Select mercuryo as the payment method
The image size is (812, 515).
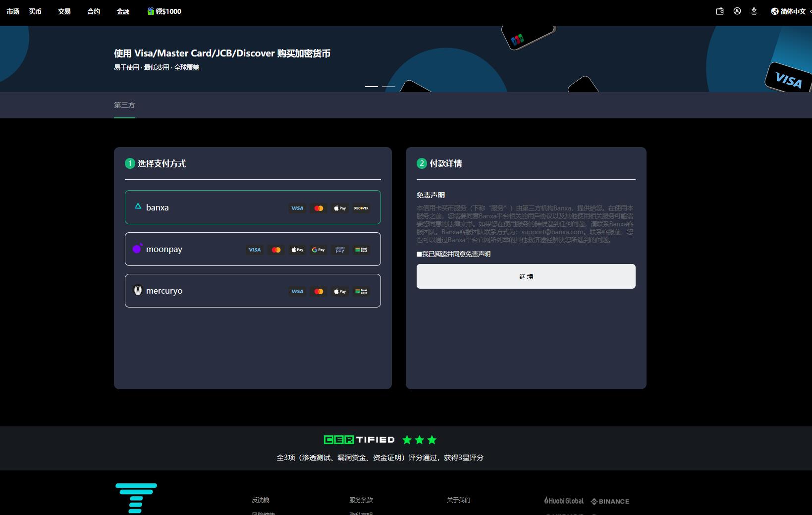(253, 291)
